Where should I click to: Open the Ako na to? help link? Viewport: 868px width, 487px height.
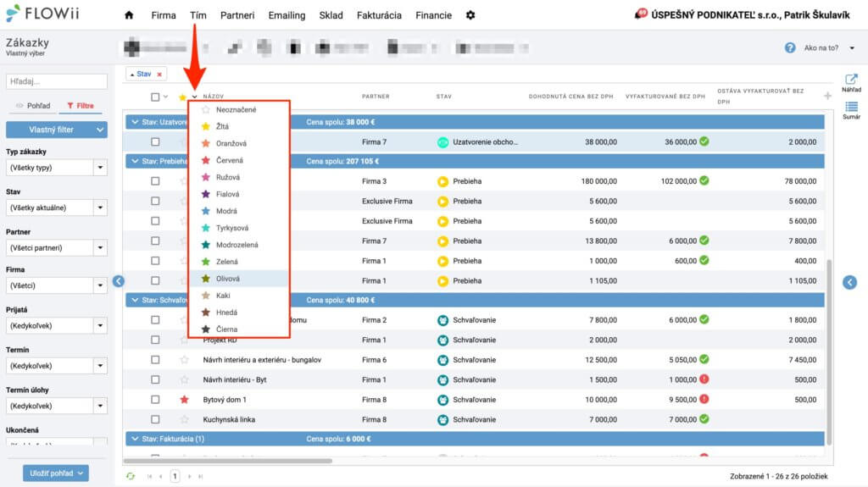click(821, 48)
